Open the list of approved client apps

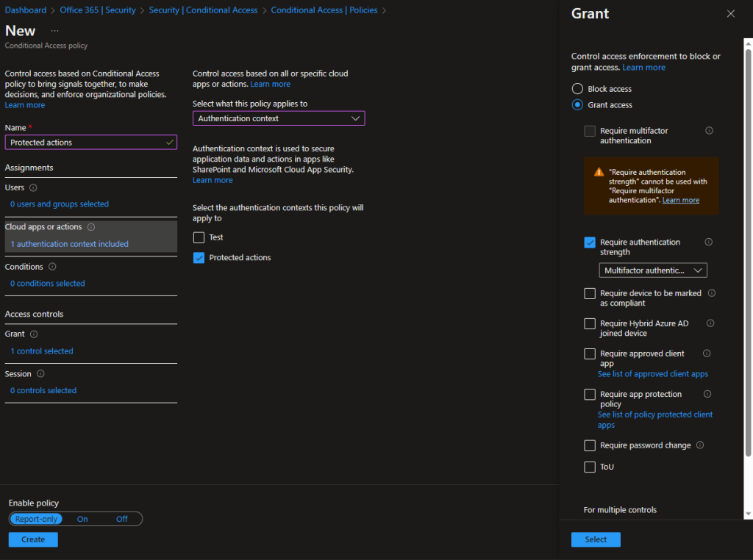652,373
